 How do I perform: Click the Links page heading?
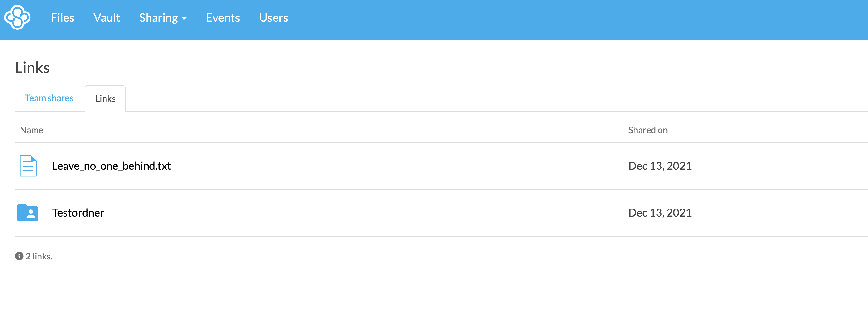pyautogui.click(x=32, y=68)
